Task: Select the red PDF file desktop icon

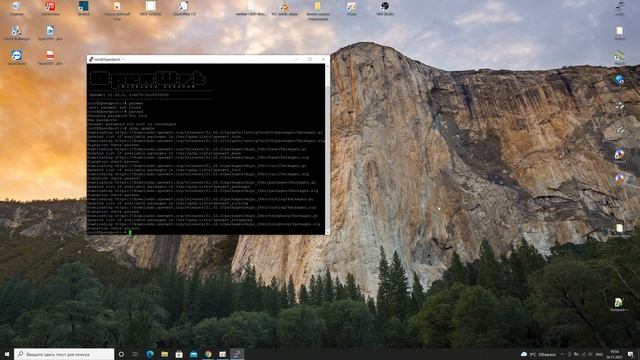Action: (x=50, y=57)
